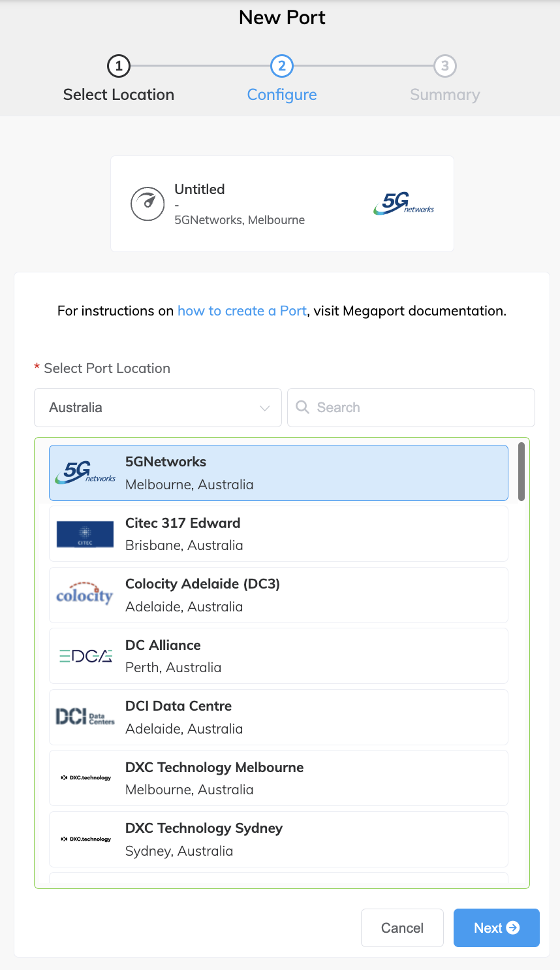The image size is (560, 970).
Task: Click the location list scrollbar thumb
Action: point(521,472)
